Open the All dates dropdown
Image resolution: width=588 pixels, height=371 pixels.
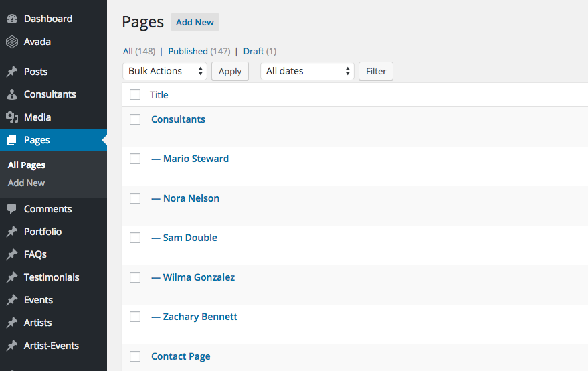pos(307,71)
